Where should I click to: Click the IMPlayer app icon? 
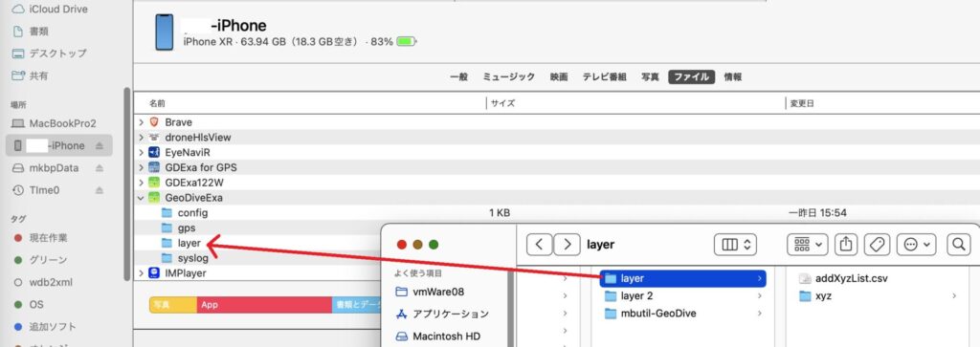point(154,272)
